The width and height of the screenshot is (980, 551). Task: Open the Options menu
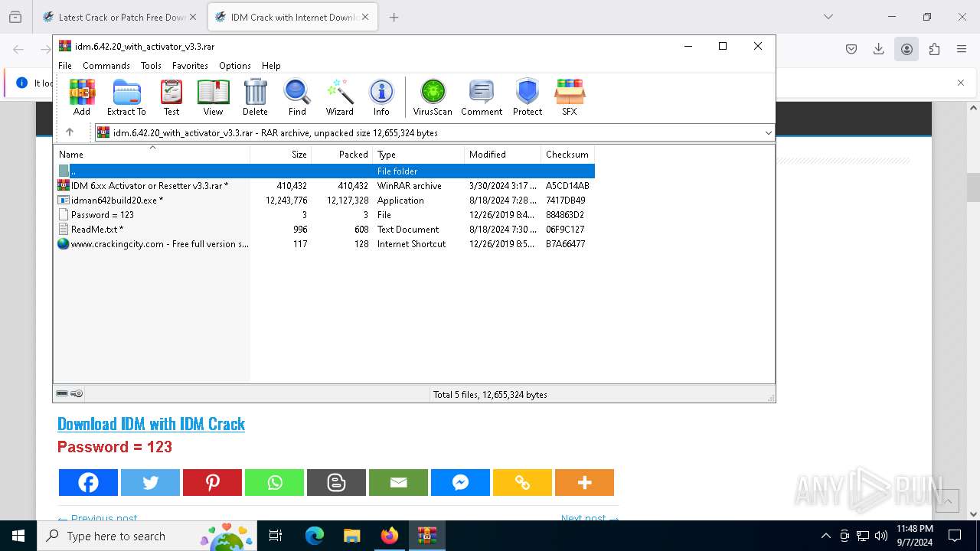(235, 66)
